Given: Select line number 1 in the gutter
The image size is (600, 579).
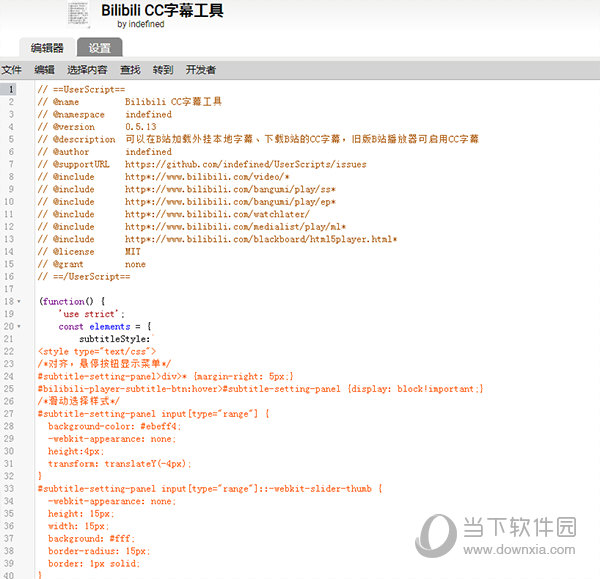Looking at the screenshot, I should (11, 90).
